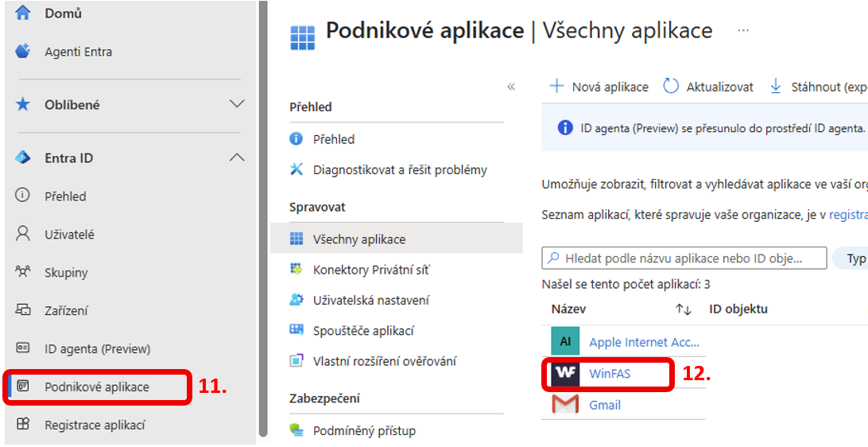Open Agenti Entra icon in sidebar
Image resolution: width=868 pixels, height=447 pixels.
pos(23,52)
